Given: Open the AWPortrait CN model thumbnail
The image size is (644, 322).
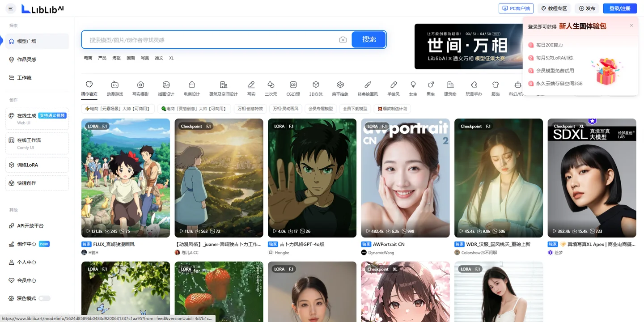Looking at the screenshot, I should 405,178.
